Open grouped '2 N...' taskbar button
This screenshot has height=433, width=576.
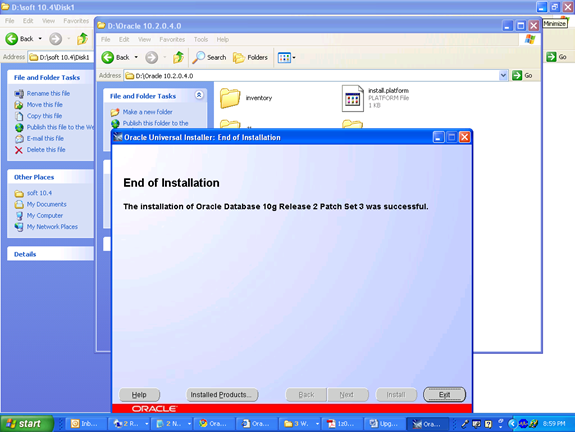pos(172,423)
